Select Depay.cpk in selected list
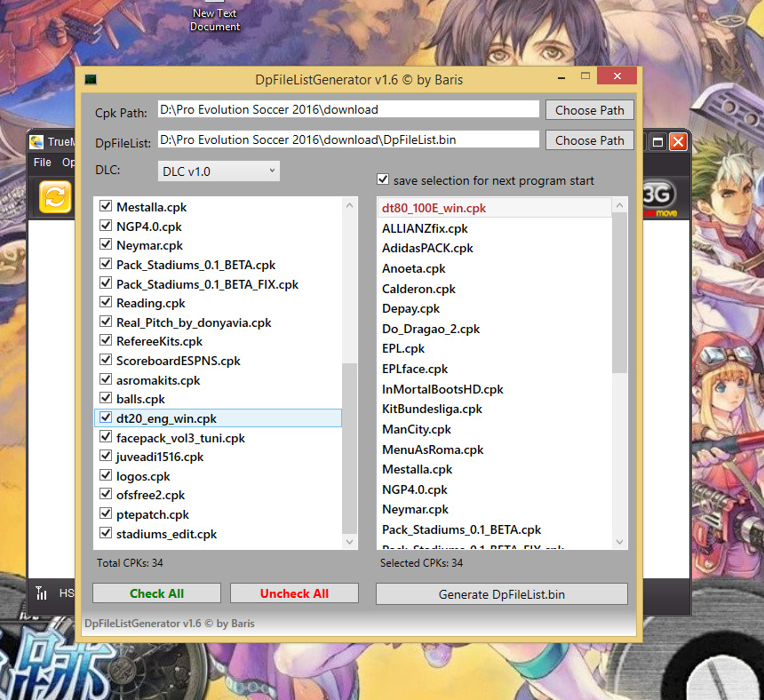The height and width of the screenshot is (700, 764). 495,308
